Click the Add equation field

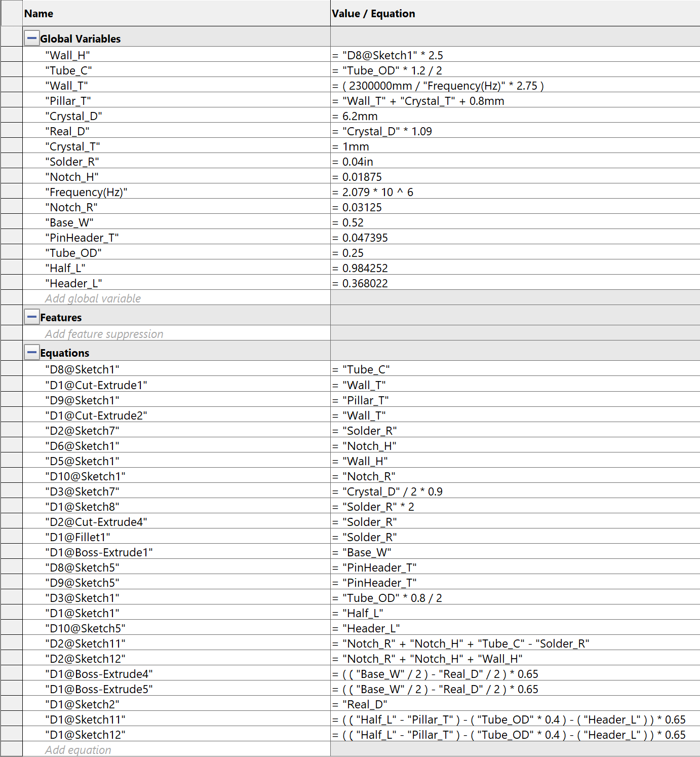click(x=176, y=750)
